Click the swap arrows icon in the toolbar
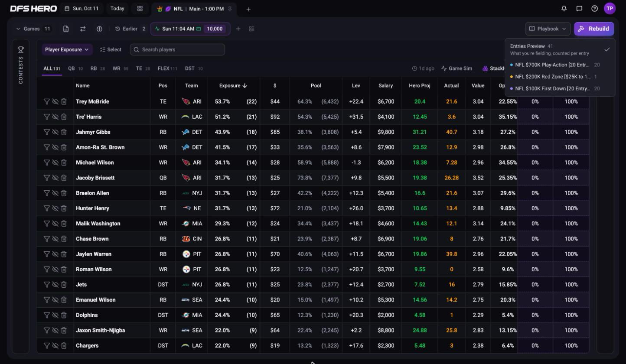Screen dimensions: 626x364 pyautogui.click(x=83, y=29)
